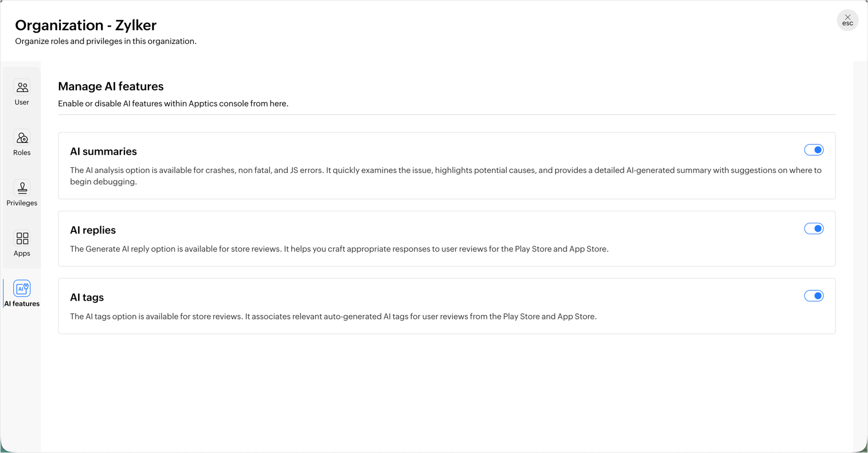Screen dimensions: 868x453
Task: Click the AI tags description text
Action: 333,317
